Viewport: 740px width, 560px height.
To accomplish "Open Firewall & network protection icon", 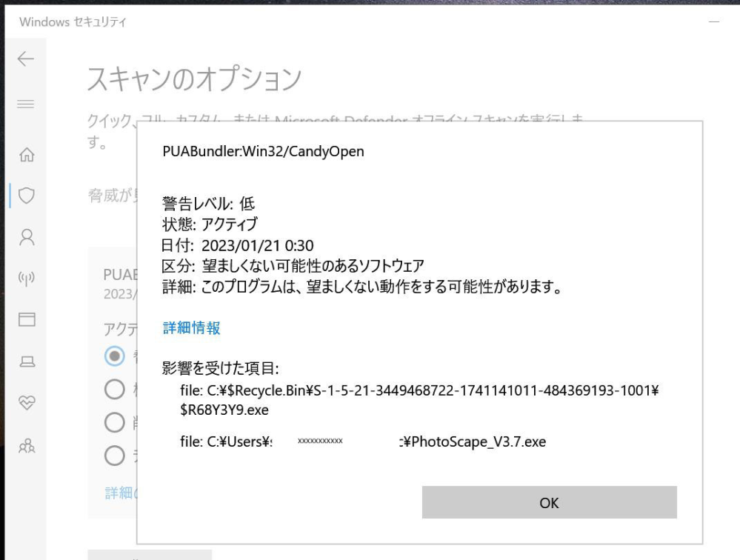I will tap(27, 279).
